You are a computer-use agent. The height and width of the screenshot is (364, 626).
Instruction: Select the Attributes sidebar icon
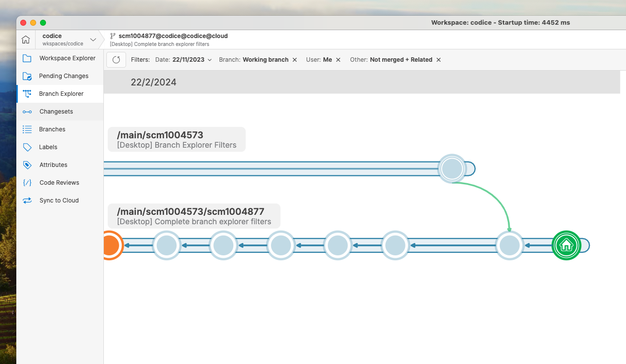coord(29,164)
